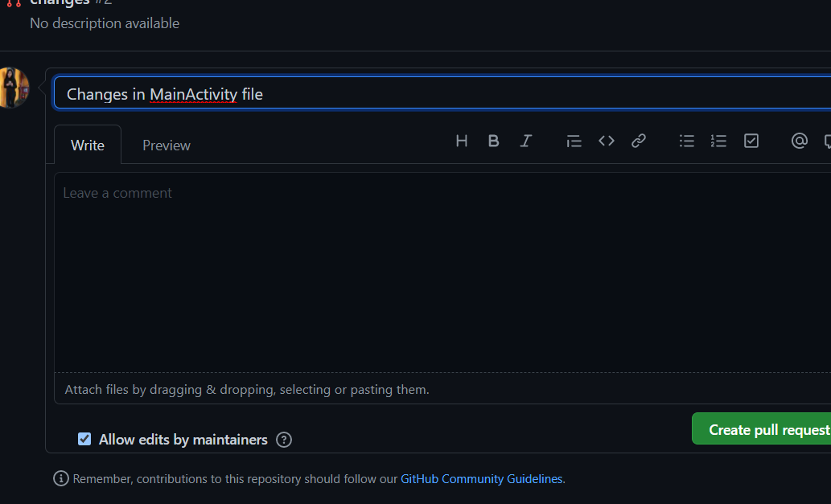Insert a heading with the H icon

click(462, 141)
